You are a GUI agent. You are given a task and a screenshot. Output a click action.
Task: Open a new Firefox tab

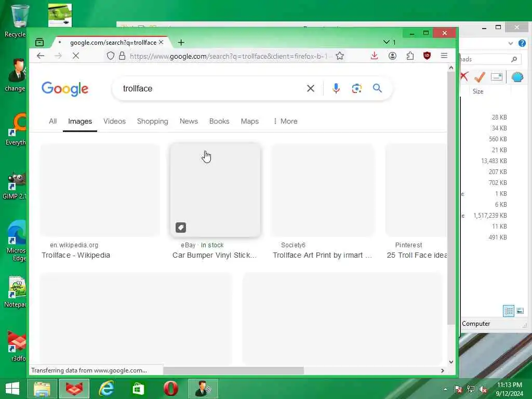click(x=181, y=43)
